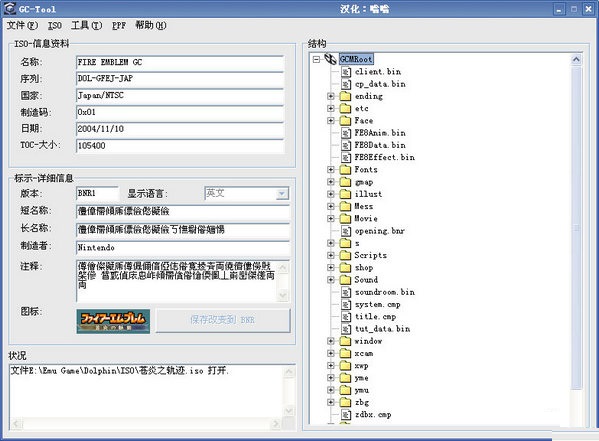Expand the Fonts folder
This screenshot has height=441, width=599.
point(331,170)
